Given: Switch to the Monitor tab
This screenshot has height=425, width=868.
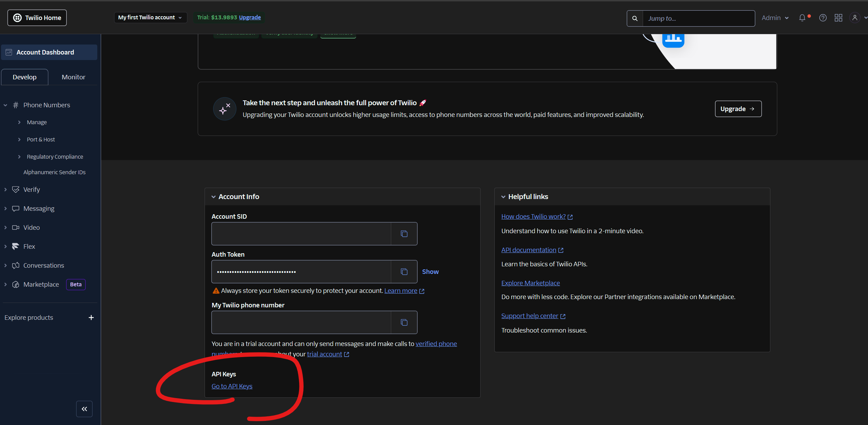Looking at the screenshot, I should tap(73, 77).
